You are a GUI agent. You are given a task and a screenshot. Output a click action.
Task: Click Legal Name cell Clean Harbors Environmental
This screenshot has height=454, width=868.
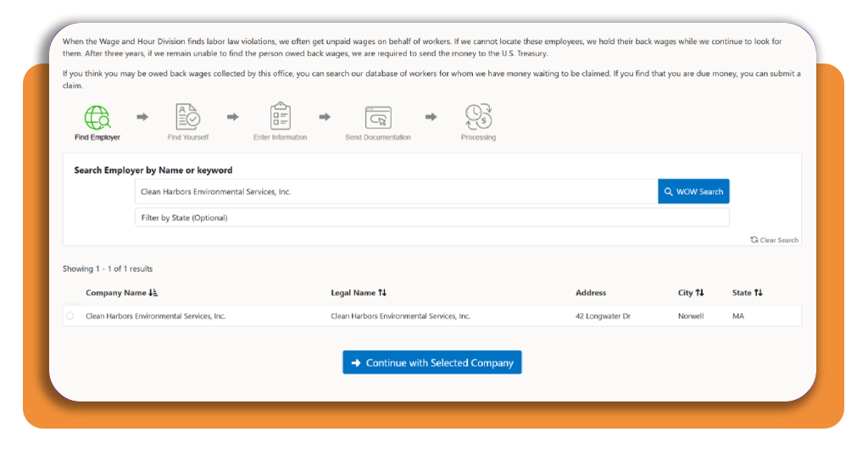pos(401,316)
